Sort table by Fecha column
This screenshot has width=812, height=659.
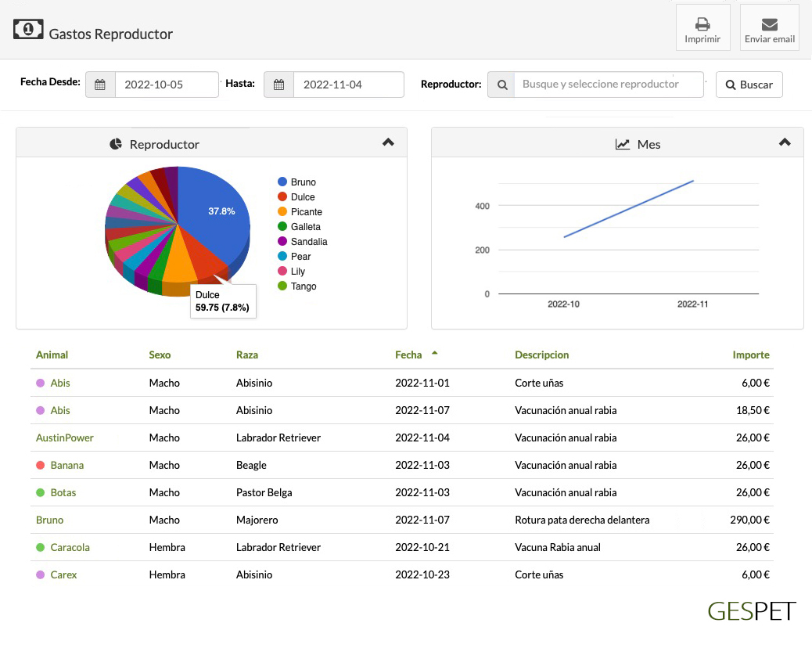tap(408, 355)
